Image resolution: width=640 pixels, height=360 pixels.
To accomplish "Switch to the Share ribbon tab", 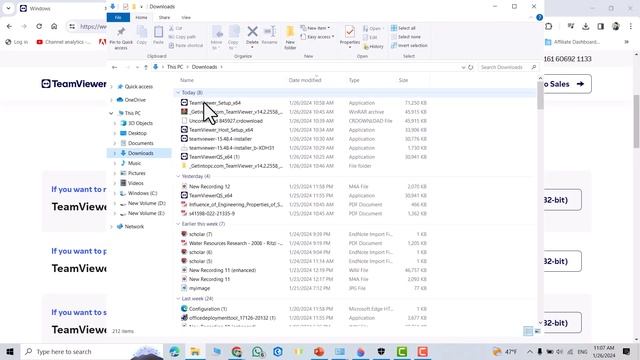I will pyautogui.click(x=164, y=18).
